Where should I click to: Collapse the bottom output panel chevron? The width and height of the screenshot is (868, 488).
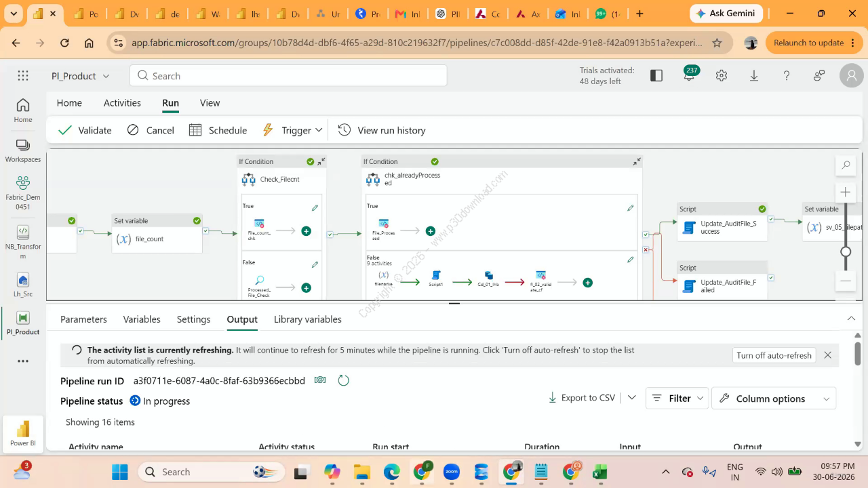pos(851,319)
